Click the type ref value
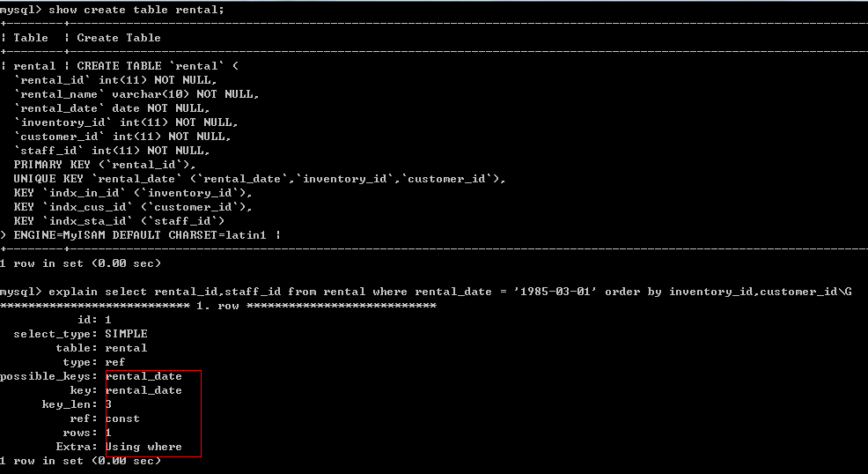Image resolution: width=868 pixels, height=474 pixels. [115, 362]
